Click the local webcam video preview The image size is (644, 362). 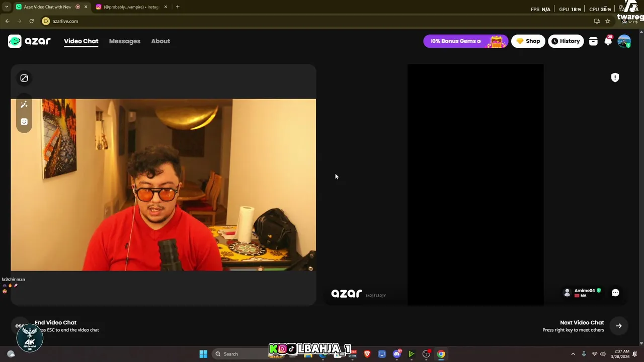[x=163, y=185]
